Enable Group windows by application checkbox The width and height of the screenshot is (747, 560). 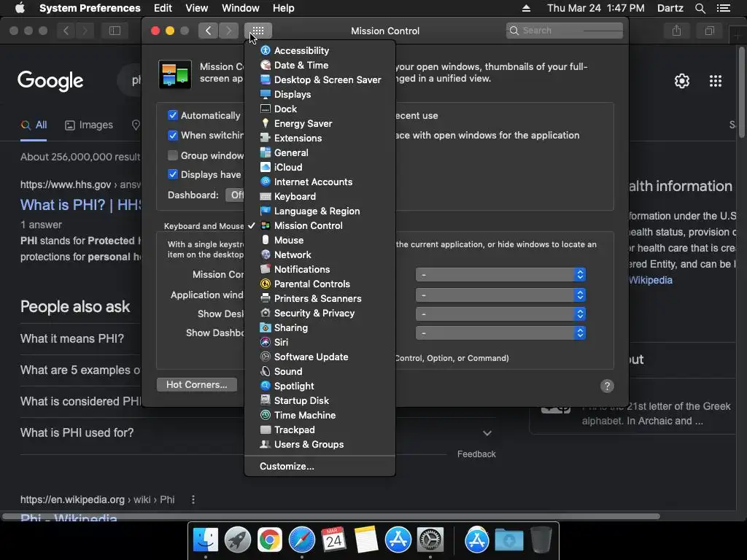click(x=173, y=155)
